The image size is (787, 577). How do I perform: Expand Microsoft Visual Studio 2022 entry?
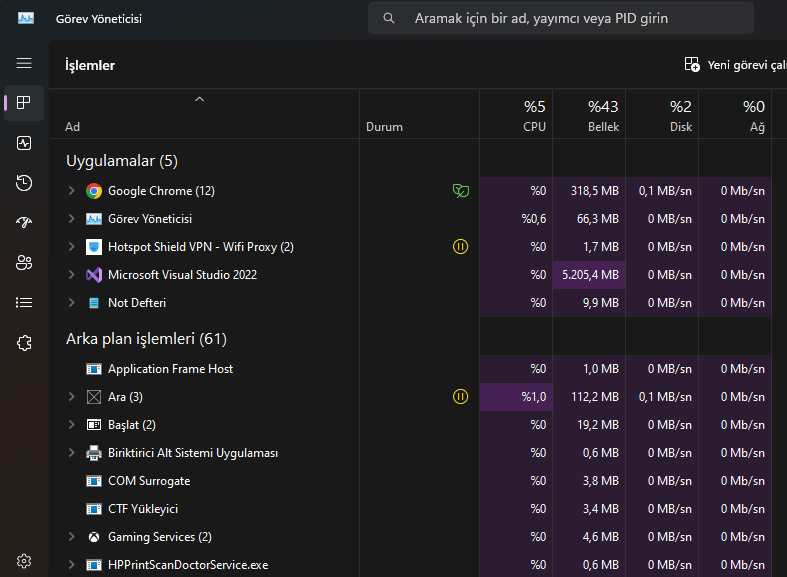point(71,275)
